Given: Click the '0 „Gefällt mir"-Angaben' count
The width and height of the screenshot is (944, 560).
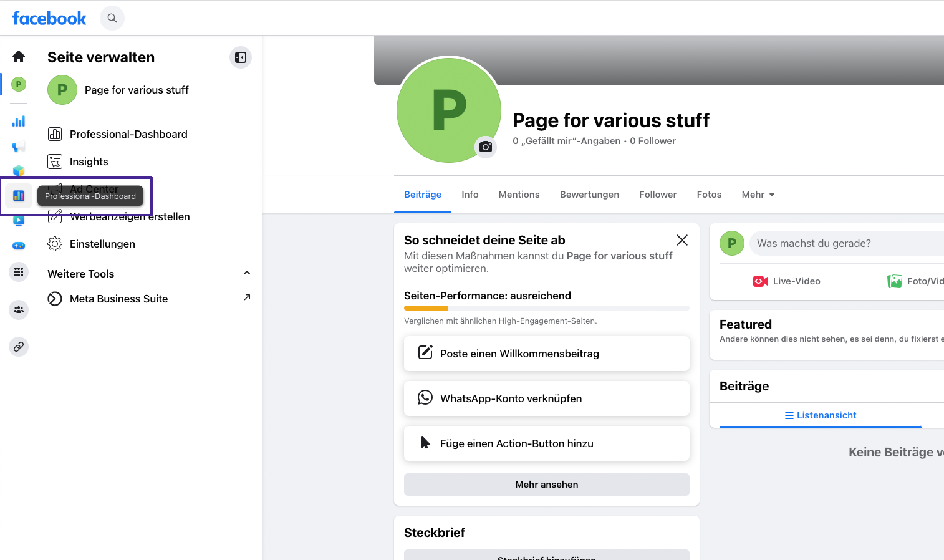Looking at the screenshot, I should (567, 141).
